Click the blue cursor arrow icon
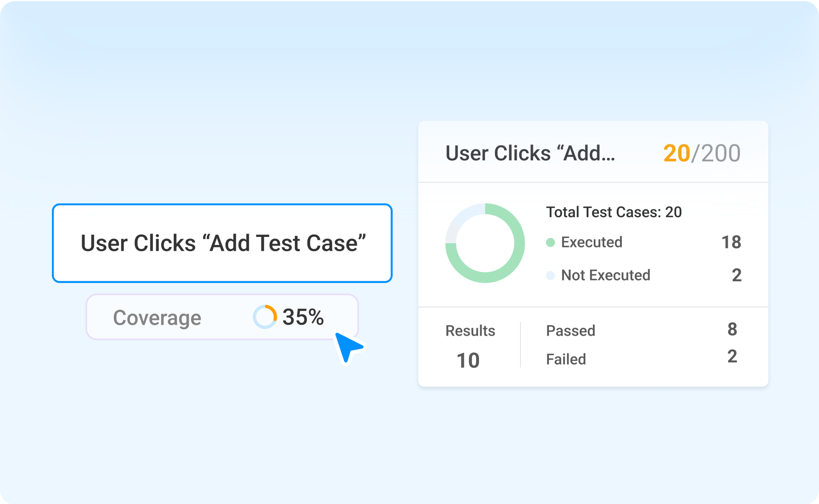The width and height of the screenshot is (819, 504). tap(348, 347)
